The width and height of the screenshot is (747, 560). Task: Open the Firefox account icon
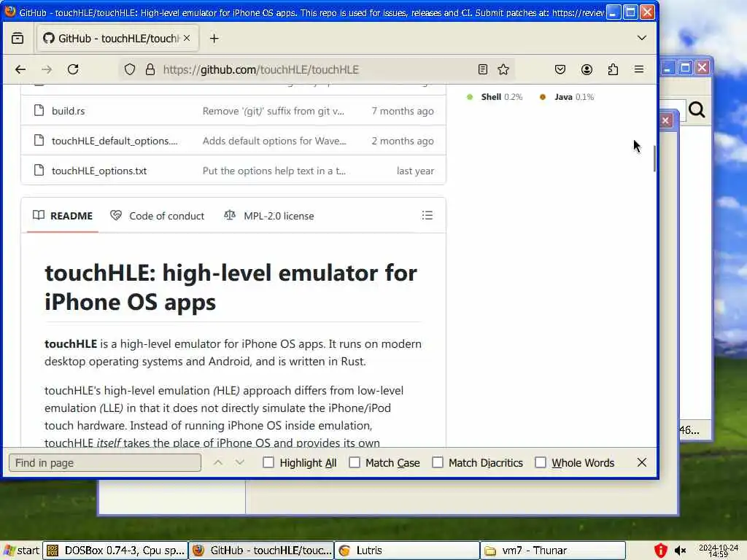587,69
